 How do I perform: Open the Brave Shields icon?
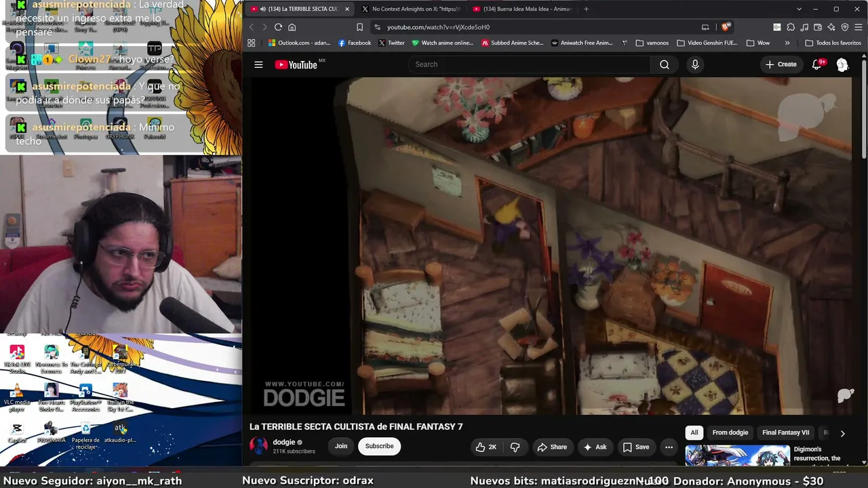pos(726,27)
